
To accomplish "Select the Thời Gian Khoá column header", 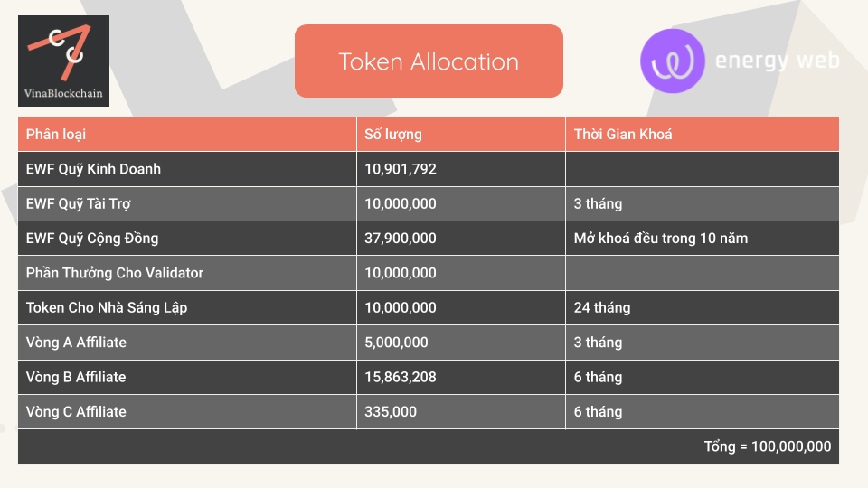I will point(703,135).
